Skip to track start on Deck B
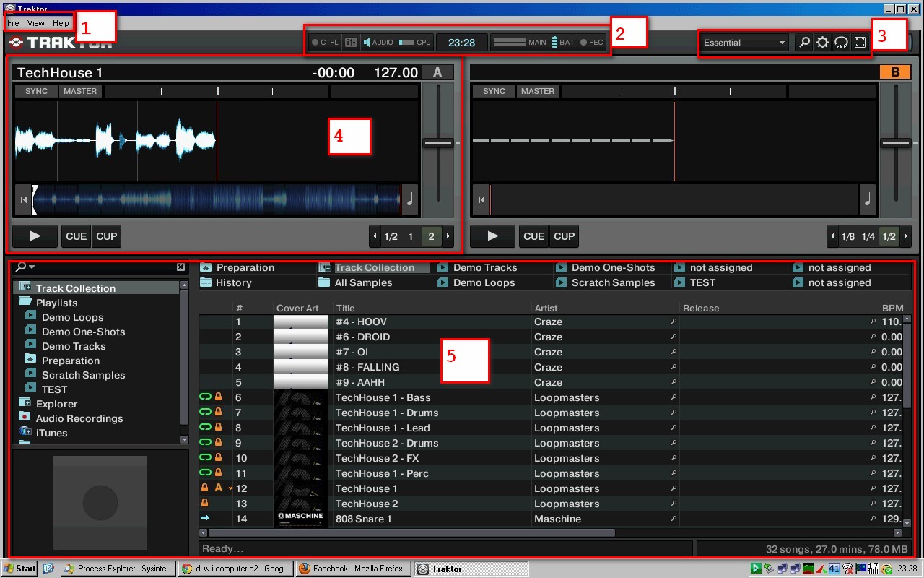Viewport: 924px width, 578px height. pyautogui.click(x=481, y=200)
